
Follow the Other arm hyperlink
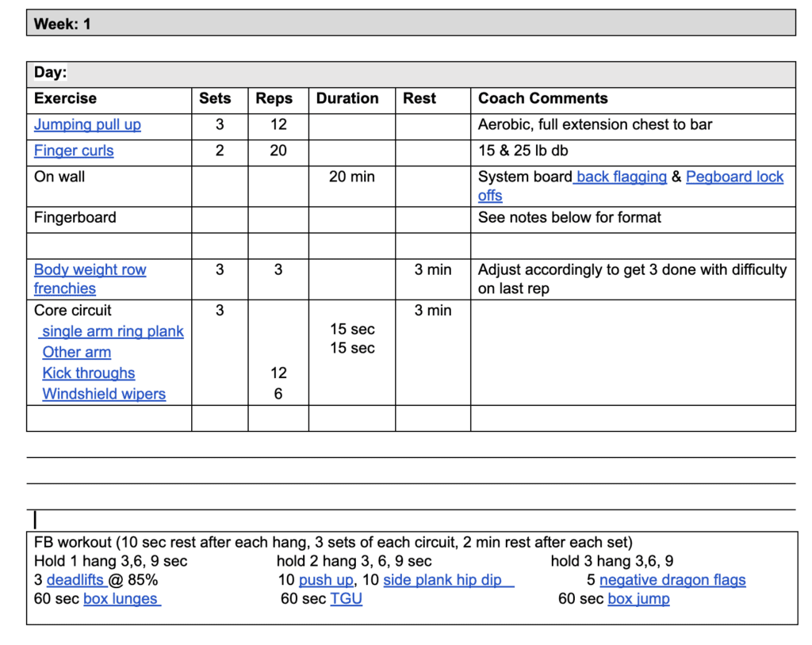pyautogui.click(x=76, y=351)
